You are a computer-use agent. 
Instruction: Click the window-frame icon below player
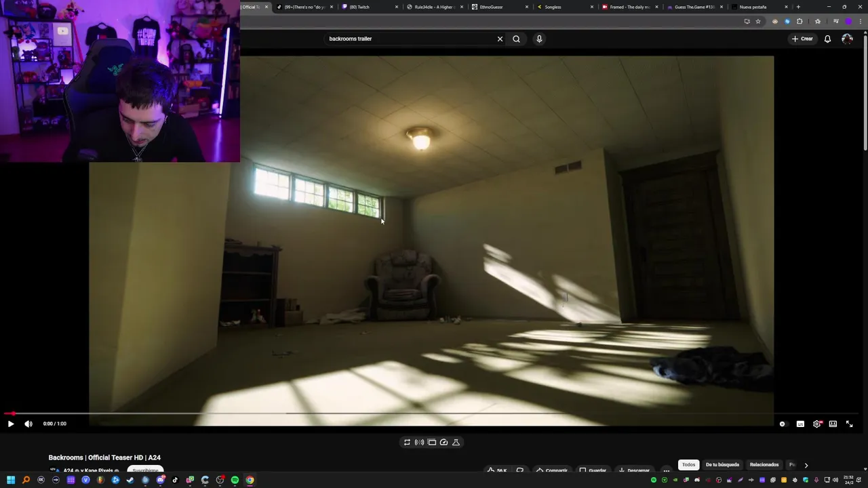(431, 442)
